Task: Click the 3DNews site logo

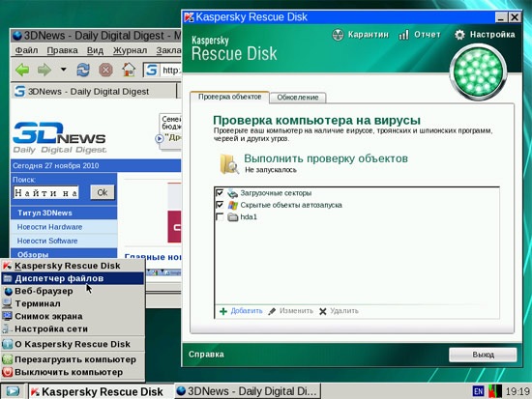Action: [59, 137]
